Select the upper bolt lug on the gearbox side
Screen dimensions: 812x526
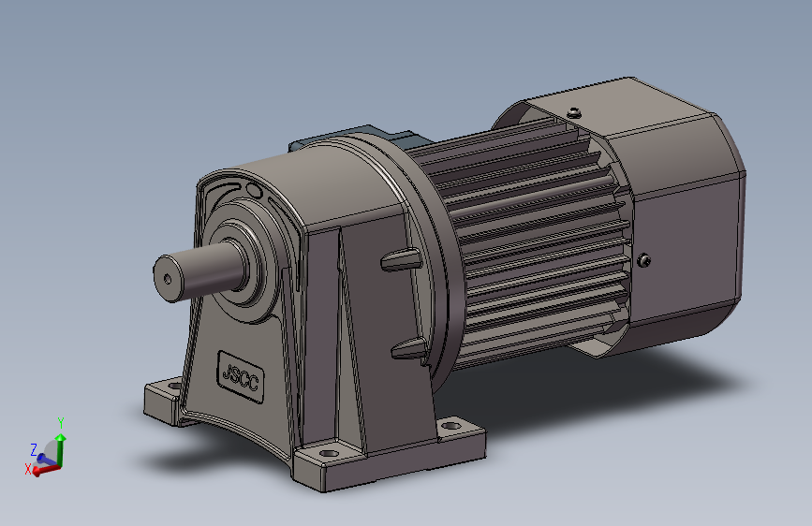[x=402, y=259]
